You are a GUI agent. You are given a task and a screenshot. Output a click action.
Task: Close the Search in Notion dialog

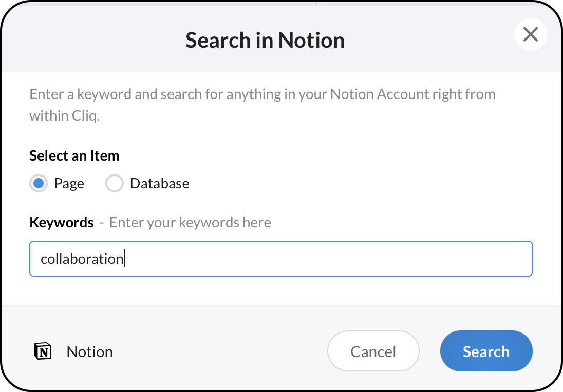[530, 34]
